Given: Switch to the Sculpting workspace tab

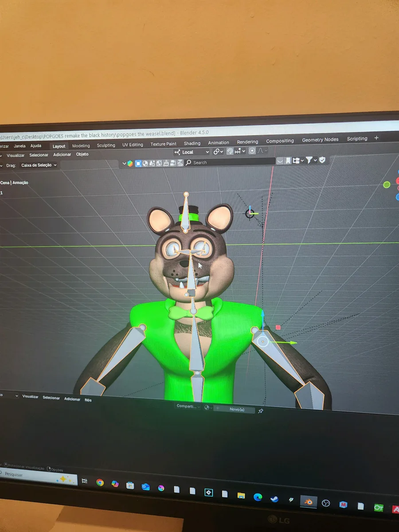Looking at the screenshot, I should (106, 145).
